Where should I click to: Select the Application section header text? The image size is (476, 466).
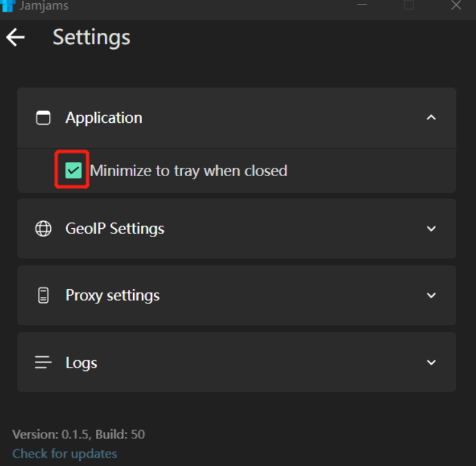[104, 118]
